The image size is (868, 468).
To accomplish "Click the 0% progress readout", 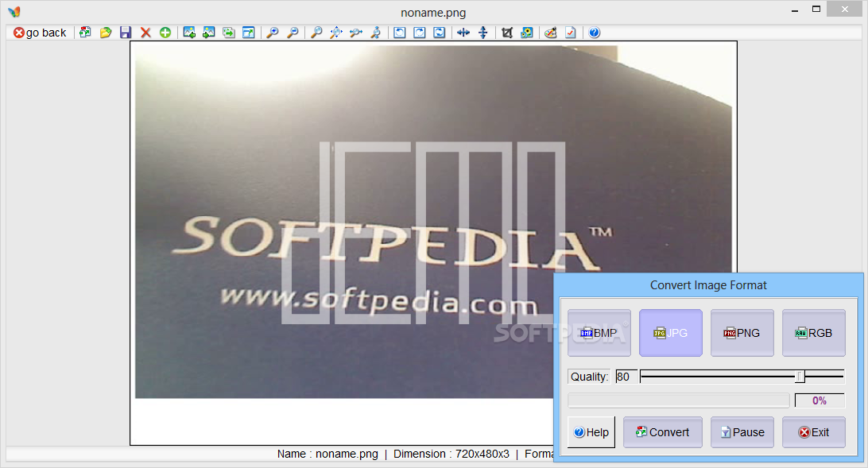I will click(820, 400).
